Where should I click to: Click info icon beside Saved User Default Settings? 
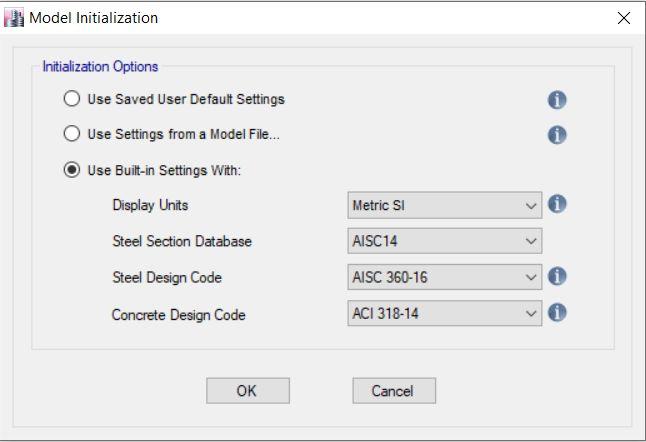pos(558,100)
